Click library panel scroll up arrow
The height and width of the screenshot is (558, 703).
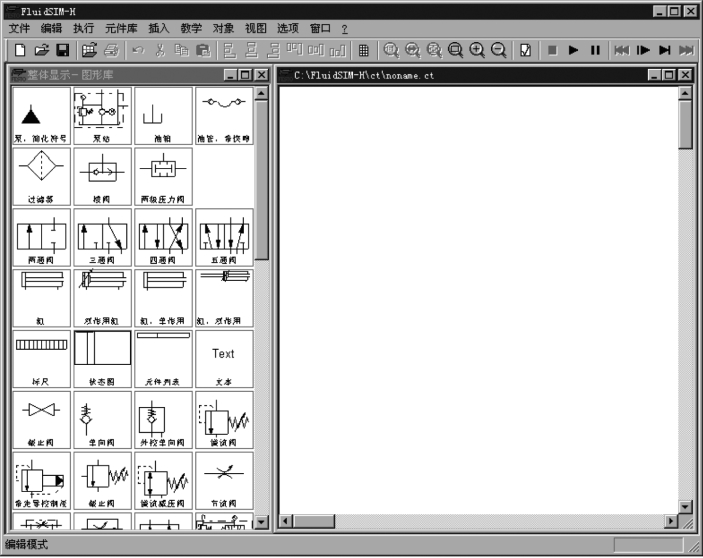click(261, 94)
